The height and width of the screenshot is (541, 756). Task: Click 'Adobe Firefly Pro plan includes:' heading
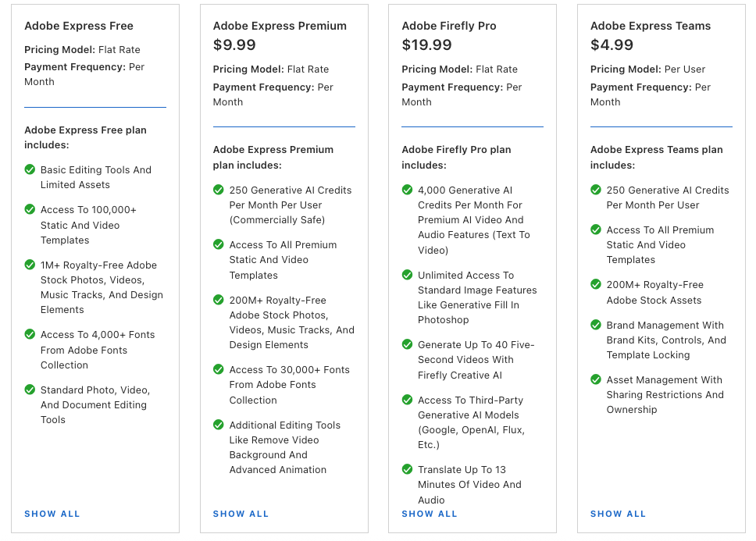coord(456,157)
